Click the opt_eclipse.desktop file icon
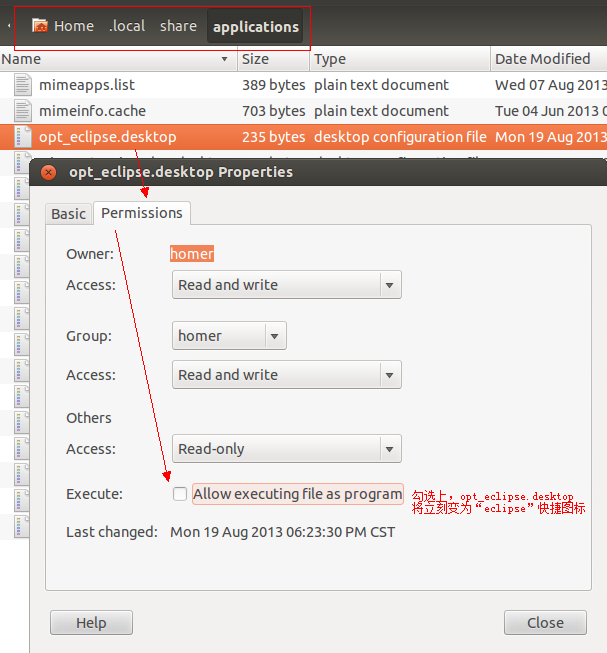Screen dimensions: 607x653 coord(22,137)
